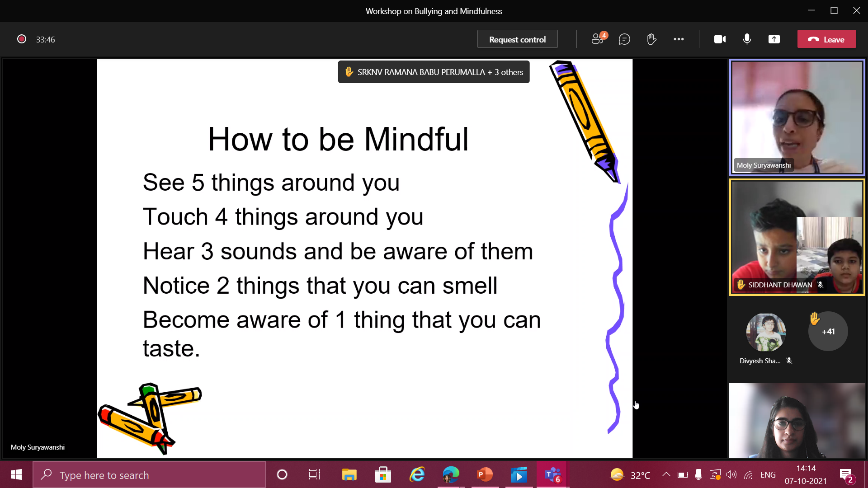
Task: Switch to PowerPoint in taskbar
Action: tap(485, 474)
